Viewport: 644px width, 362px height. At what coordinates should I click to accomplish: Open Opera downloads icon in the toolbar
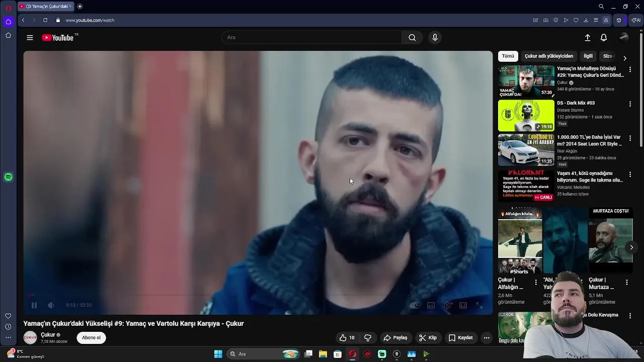(586, 20)
